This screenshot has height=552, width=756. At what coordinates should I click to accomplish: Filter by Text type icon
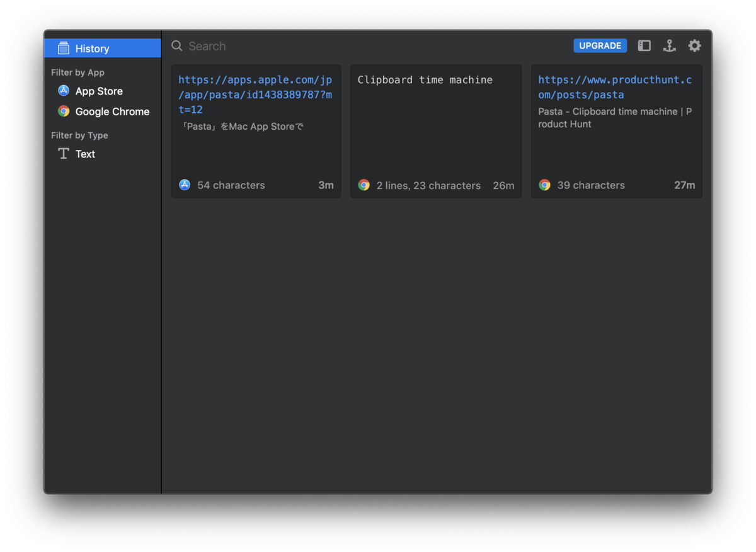click(x=64, y=154)
